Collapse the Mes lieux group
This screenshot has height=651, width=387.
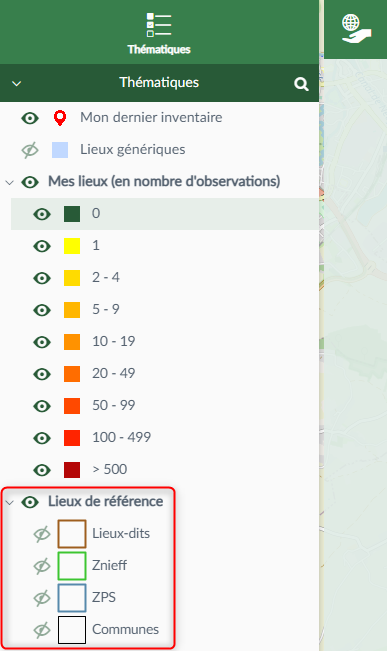[x=10, y=182]
